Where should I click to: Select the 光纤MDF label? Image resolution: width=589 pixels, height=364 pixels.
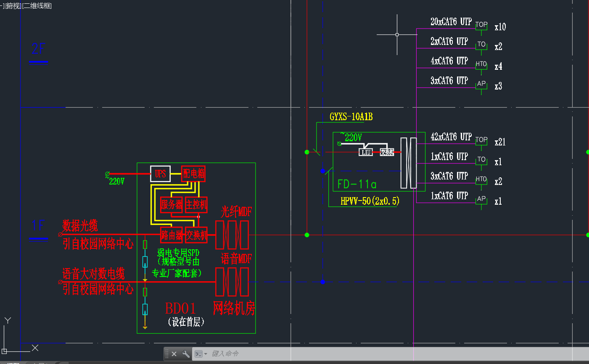pyautogui.click(x=236, y=212)
